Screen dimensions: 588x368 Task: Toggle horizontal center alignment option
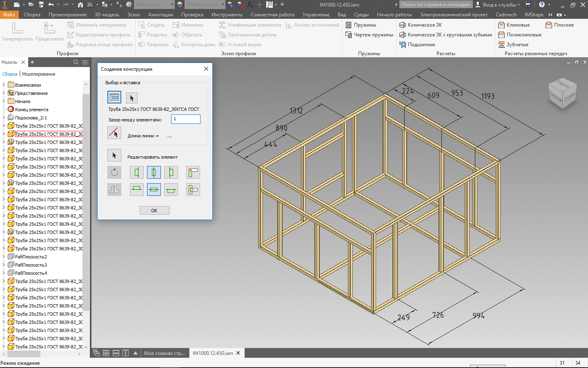click(154, 172)
